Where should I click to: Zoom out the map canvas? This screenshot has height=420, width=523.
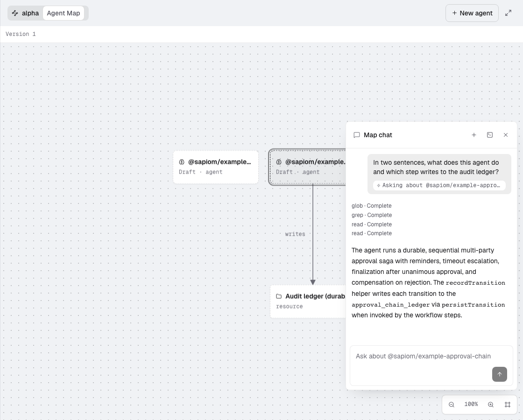coord(451,404)
